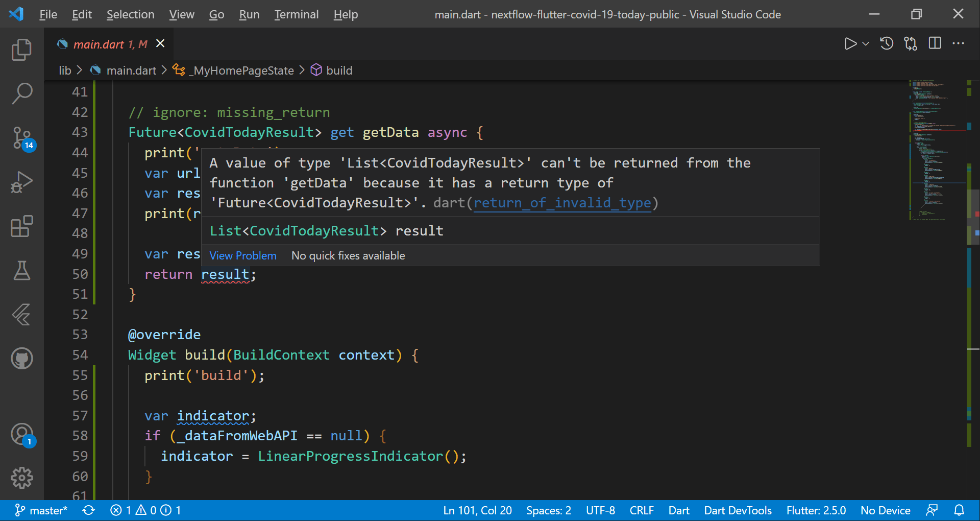Open the Terminal menu
Screen dimensions: 980x521
(296, 14)
